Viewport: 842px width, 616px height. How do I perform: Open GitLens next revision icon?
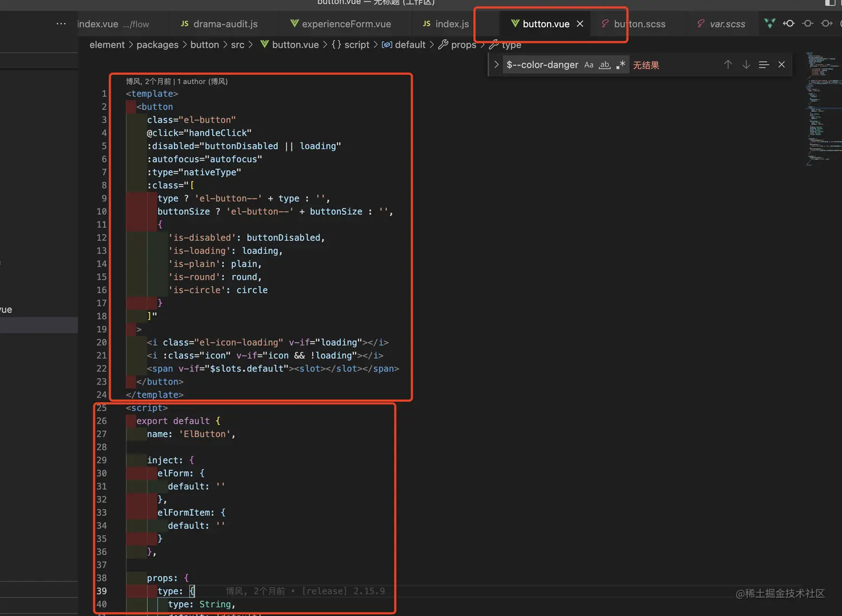click(827, 23)
